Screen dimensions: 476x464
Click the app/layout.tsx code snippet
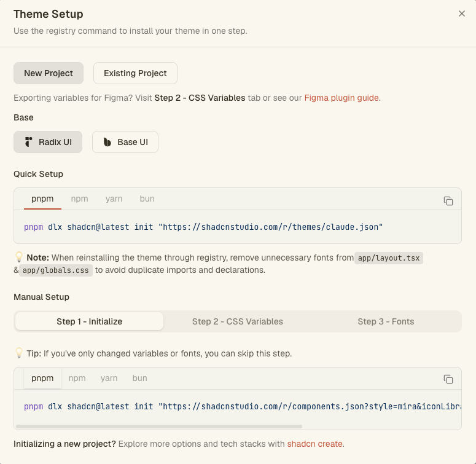point(389,258)
